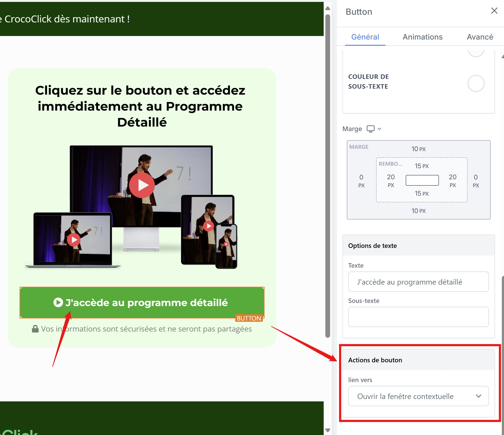Expand the 'lien vers' dropdown
Viewport: 504px width, 435px height.
[x=418, y=396]
